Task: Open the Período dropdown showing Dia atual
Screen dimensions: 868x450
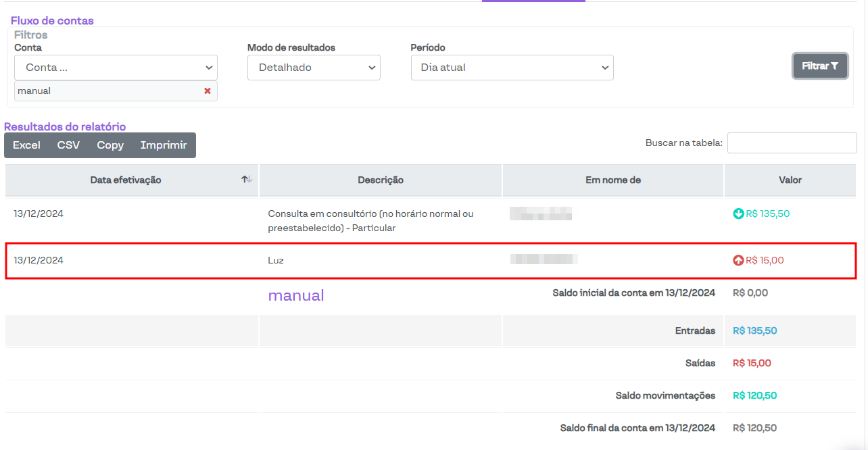Action: (512, 68)
